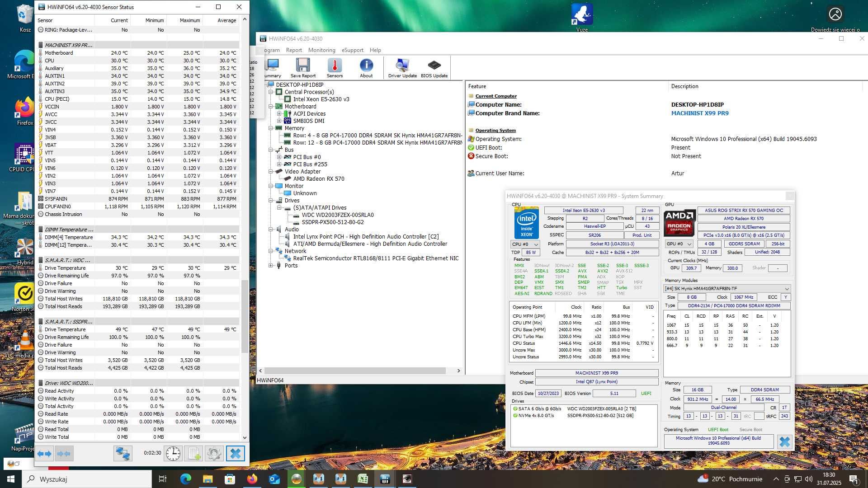Open the weather widget 20°C Pochmurnie

pos(730,479)
